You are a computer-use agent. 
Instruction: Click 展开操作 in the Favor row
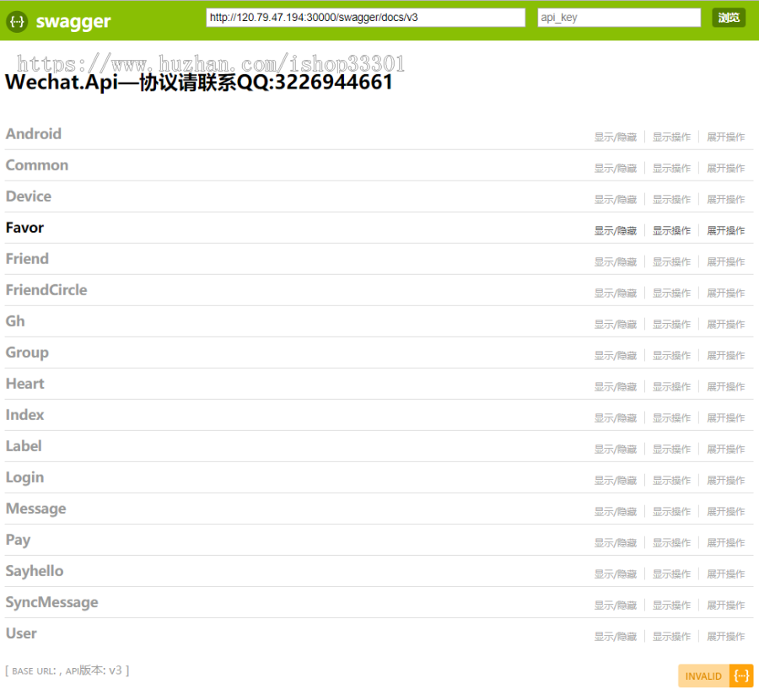725,230
